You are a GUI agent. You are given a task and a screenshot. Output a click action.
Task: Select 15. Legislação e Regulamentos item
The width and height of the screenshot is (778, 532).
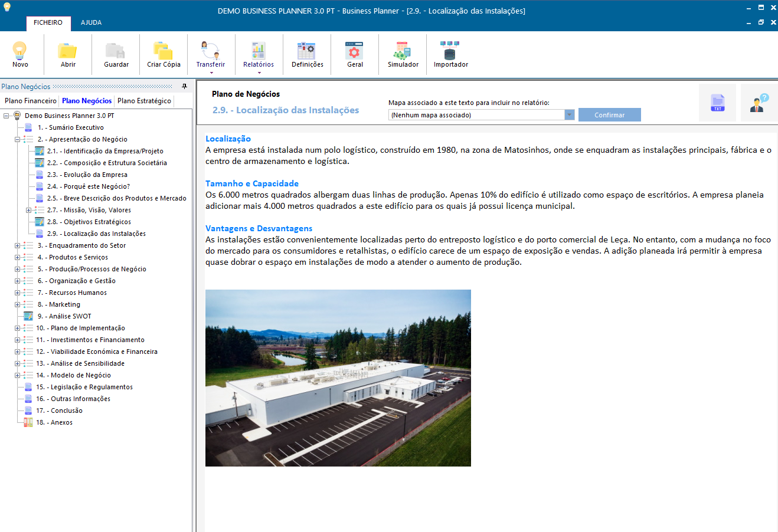pyautogui.click(x=84, y=387)
